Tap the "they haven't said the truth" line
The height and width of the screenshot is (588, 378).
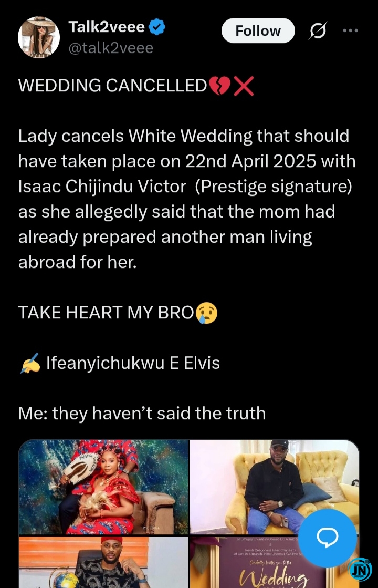(x=159, y=413)
